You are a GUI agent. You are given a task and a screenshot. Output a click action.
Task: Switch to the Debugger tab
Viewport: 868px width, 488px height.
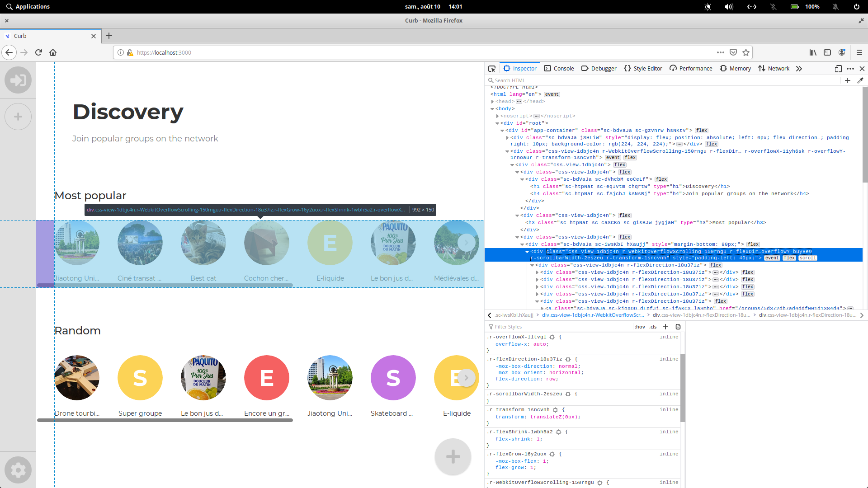click(x=603, y=68)
